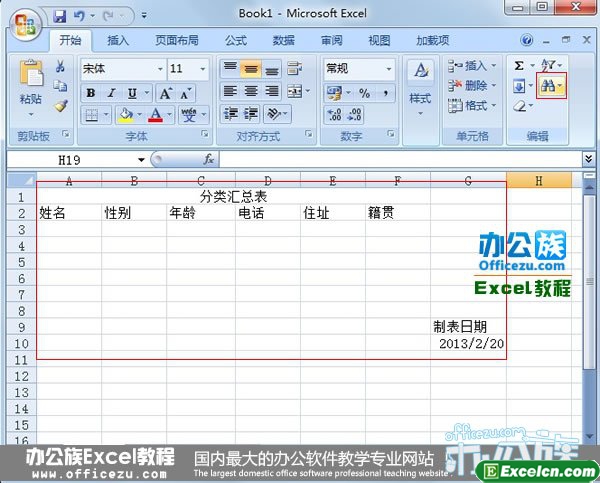Apply comma style number format
Viewport: 600px width, 483px height.
pyautogui.click(x=385, y=93)
